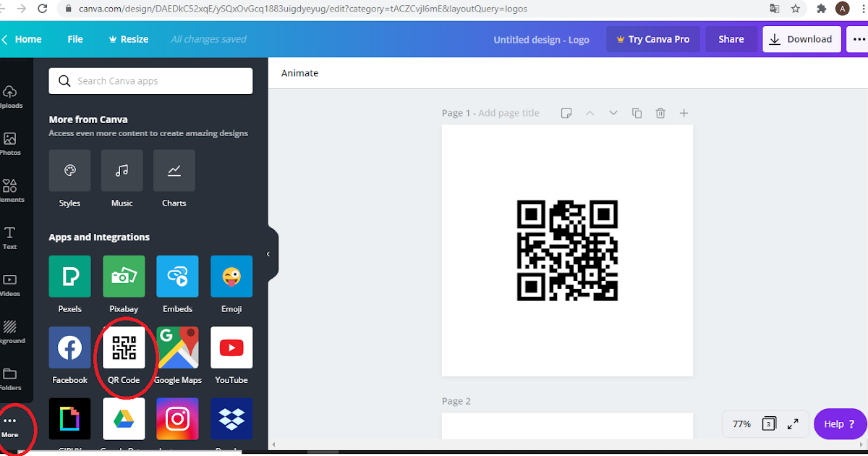Go back to Home
Image resolution: width=868 pixels, height=456 pixels.
[x=22, y=39]
